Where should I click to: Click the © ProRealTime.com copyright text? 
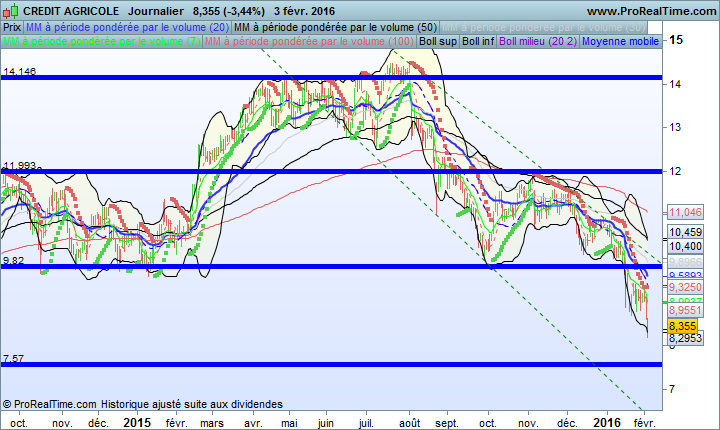click(x=50, y=404)
